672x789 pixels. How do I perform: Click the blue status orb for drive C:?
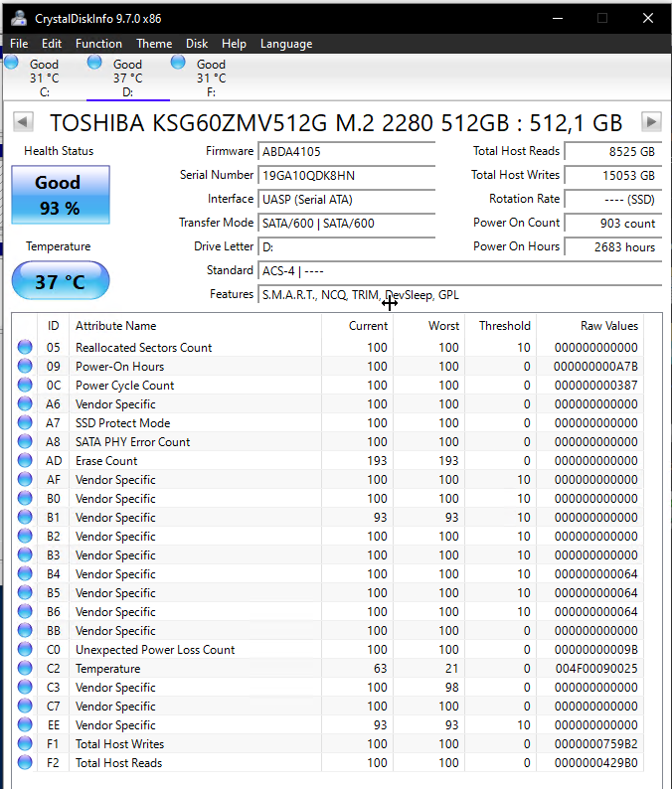pyautogui.click(x=11, y=63)
